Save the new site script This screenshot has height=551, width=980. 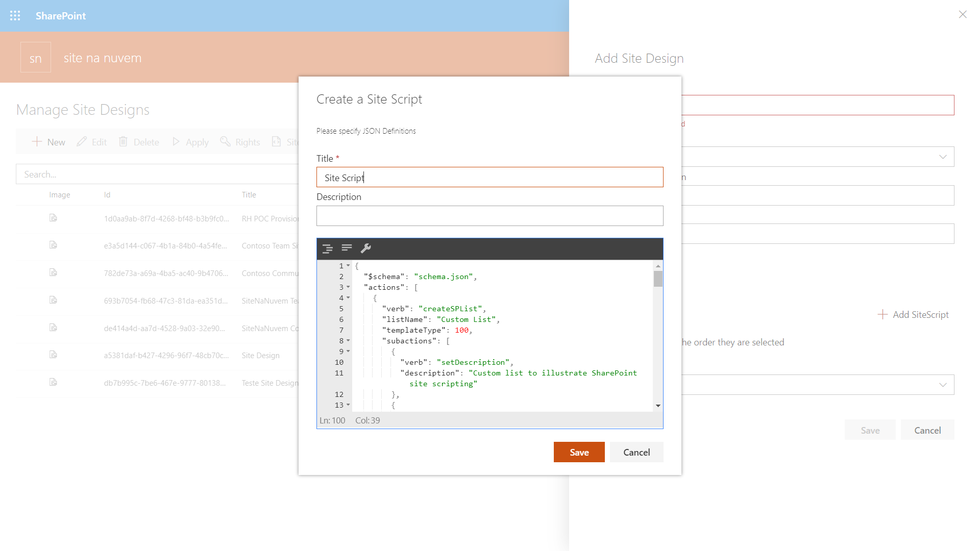click(579, 452)
